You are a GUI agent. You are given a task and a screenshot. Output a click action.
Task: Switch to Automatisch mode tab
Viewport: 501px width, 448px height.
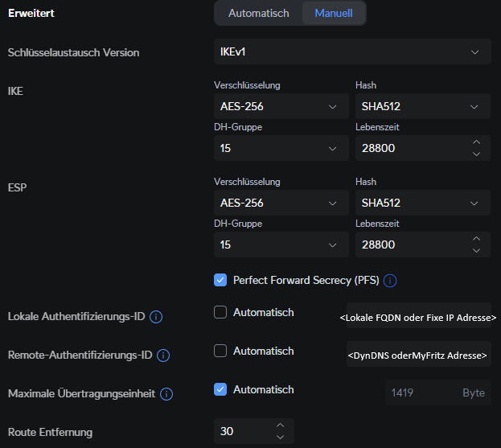[x=258, y=13]
